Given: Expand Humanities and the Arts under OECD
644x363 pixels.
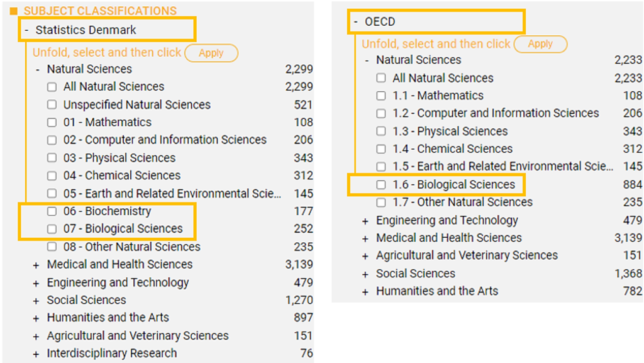Looking at the screenshot, I should tap(365, 292).
